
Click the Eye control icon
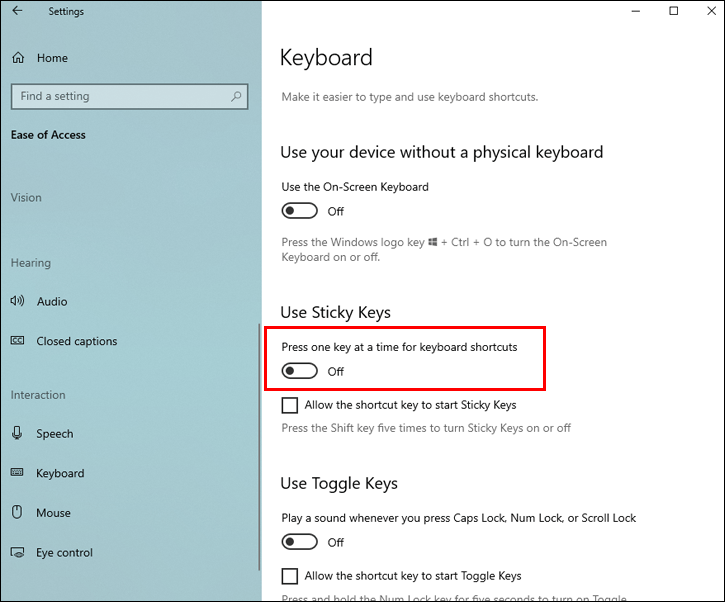[x=18, y=552]
